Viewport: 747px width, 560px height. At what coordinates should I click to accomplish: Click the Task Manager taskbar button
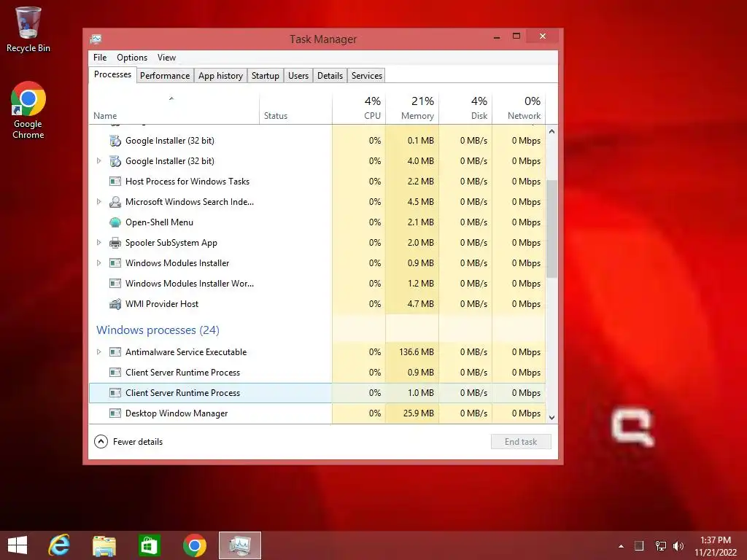(x=239, y=545)
